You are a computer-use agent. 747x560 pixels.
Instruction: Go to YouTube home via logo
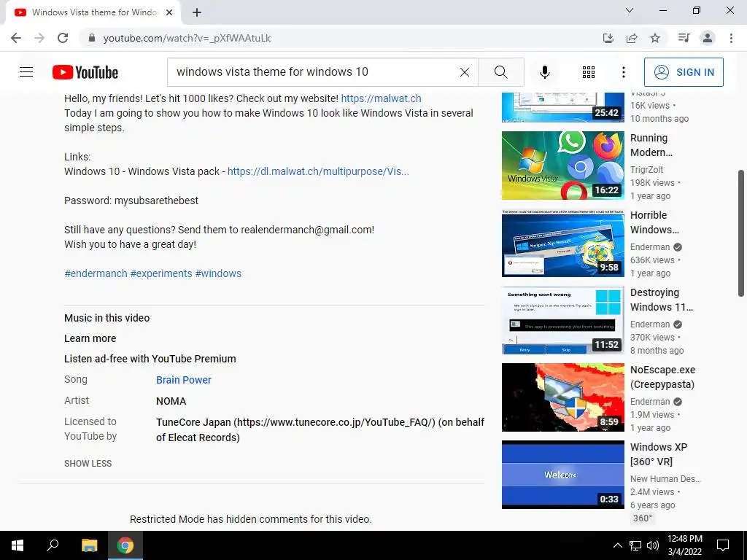tap(85, 72)
